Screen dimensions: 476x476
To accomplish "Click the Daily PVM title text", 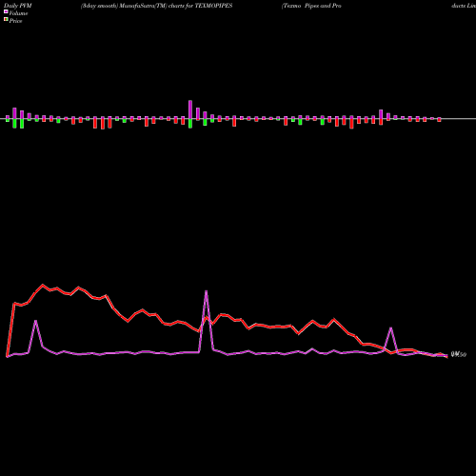I will [x=18, y=6].
